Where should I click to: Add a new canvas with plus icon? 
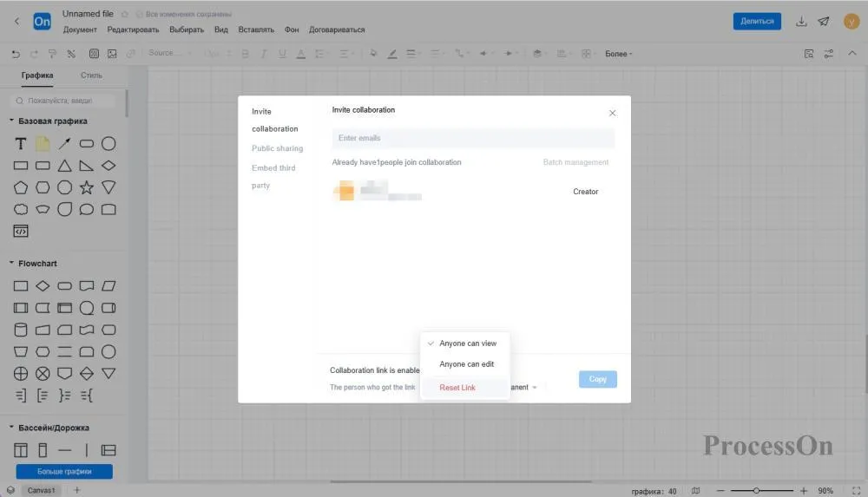tap(77, 490)
